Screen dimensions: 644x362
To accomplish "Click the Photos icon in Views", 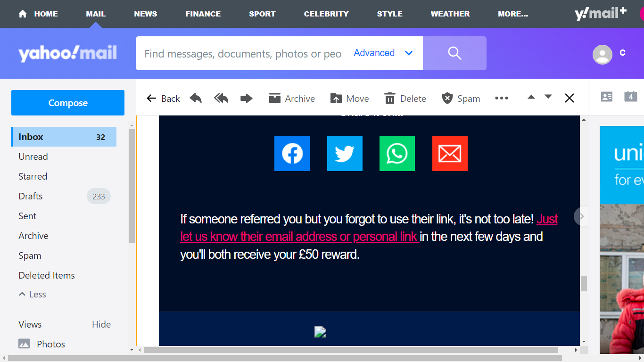I will point(24,344).
